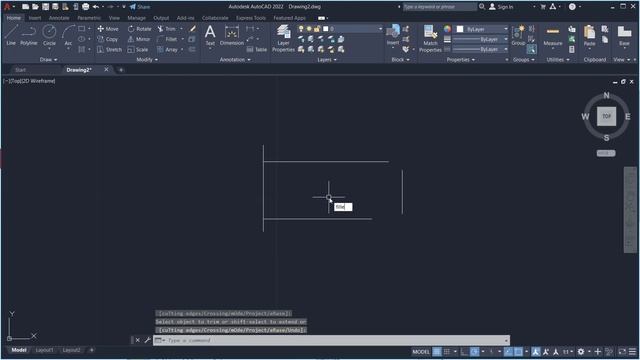Click the command line input field
The width and height of the screenshot is (640, 360).
tap(331, 340)
